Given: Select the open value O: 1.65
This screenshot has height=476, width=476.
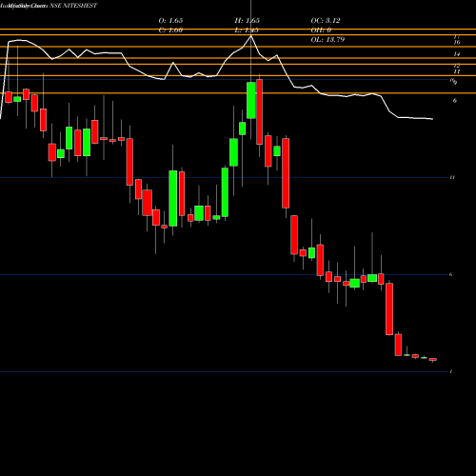Looking at the screenshot, I should (x=170, y=20).
